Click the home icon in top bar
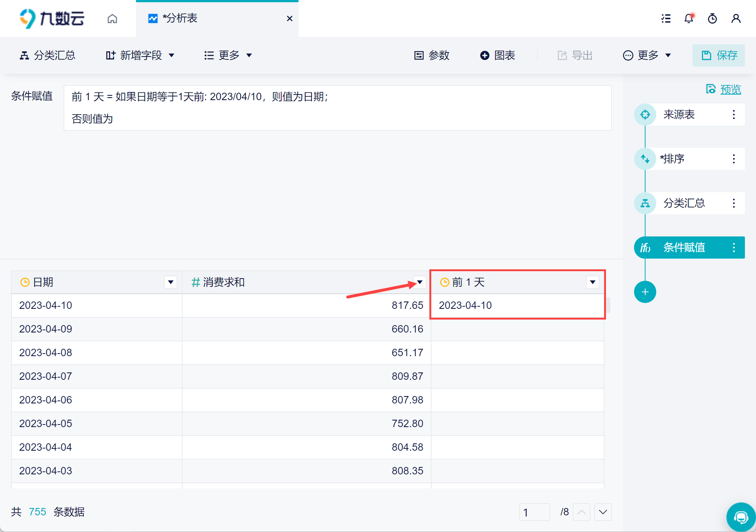 pos(112,18)
